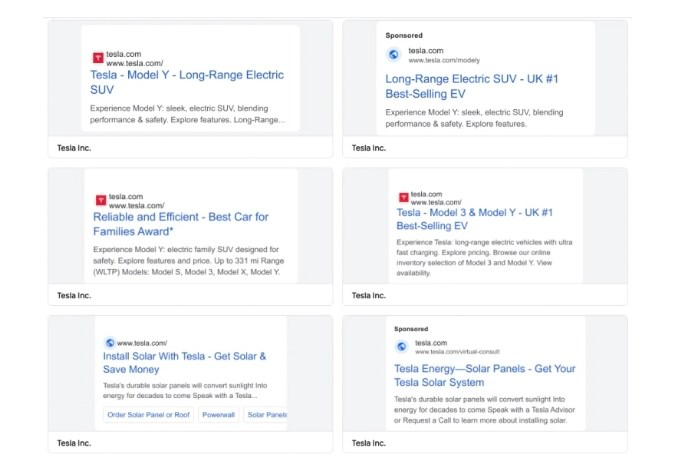The width and height of the screenshot is (691, 463).
Task: Click the 'Sponsored' label above the tesla.com/modely ad
Action: click(x=404, y=35)
